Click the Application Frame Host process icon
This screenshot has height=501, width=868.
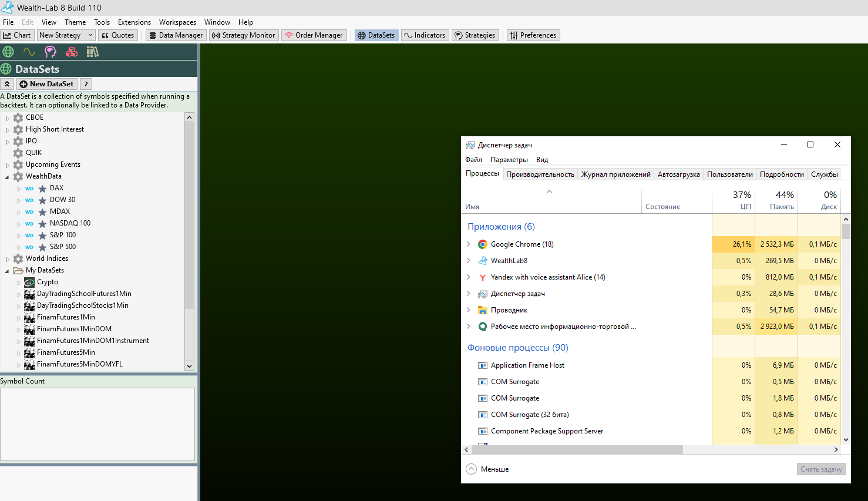482,365
